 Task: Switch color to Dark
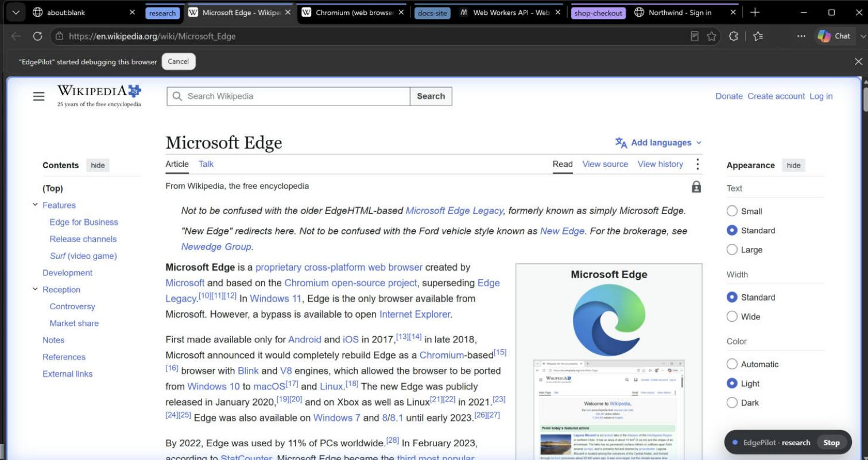coord(732,403)
